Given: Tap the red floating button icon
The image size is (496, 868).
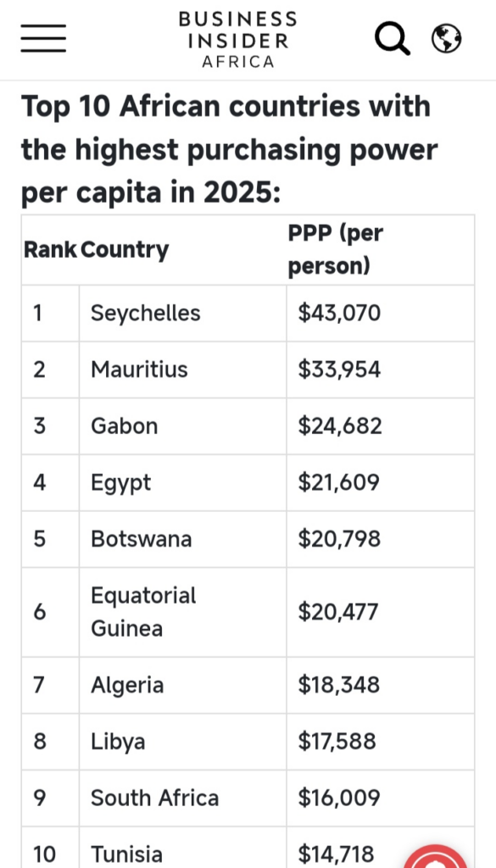Looking at the screenshot, I should click(x=436, y=856).
